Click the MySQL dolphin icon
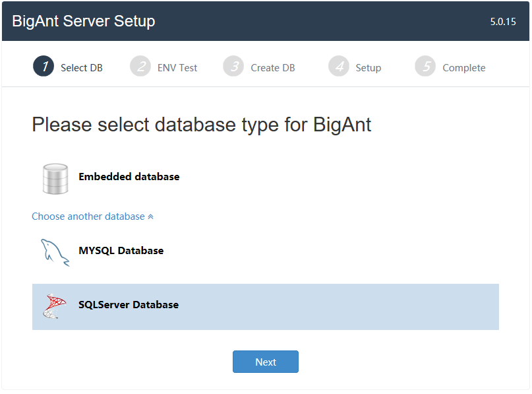This screenshot has height=394, width=532. 55,252
